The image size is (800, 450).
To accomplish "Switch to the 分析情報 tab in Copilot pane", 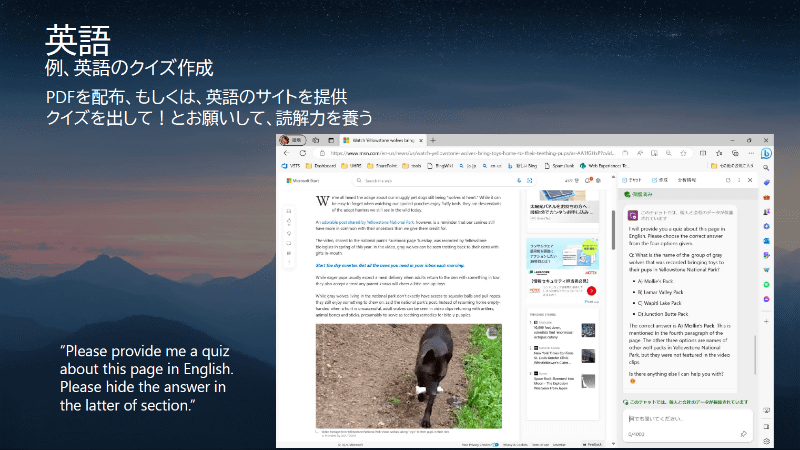I will tap(687, 180).
